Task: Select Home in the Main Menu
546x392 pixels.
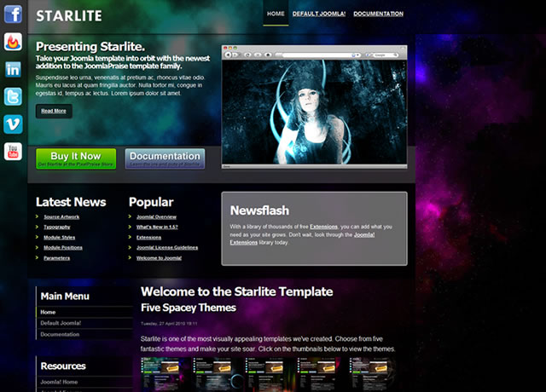Action: pyautogui.click(x=84, y=312)
